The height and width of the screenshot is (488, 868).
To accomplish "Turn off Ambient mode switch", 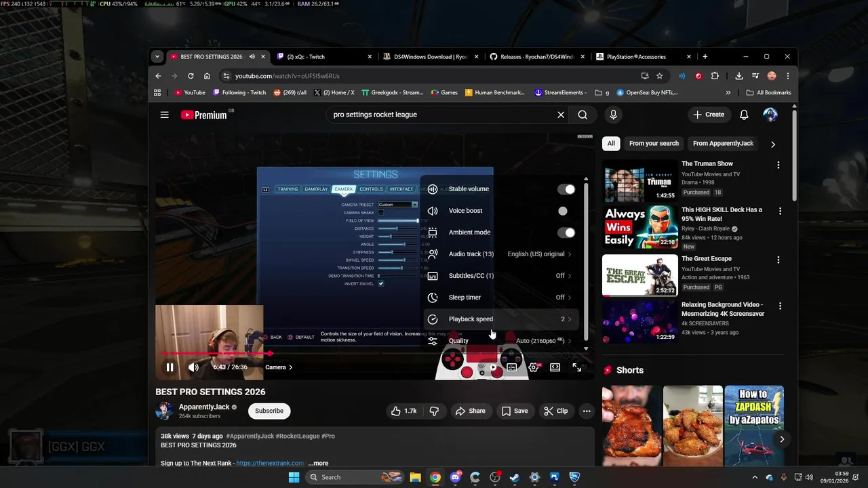I will pos(566,232).
